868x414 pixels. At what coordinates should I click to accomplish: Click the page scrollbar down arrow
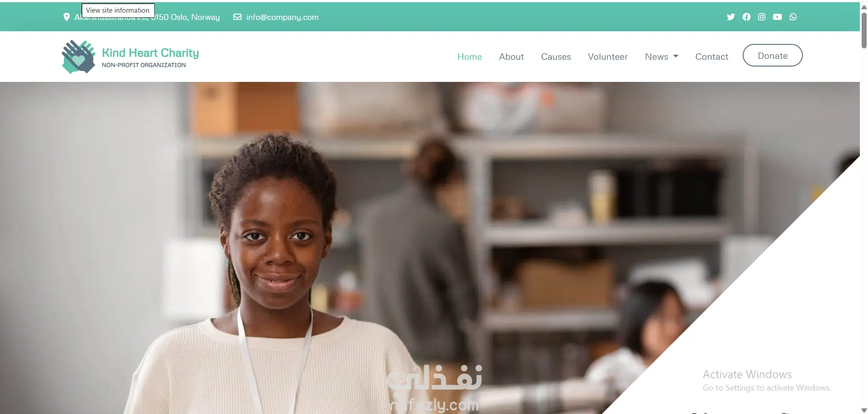(864, 410)
